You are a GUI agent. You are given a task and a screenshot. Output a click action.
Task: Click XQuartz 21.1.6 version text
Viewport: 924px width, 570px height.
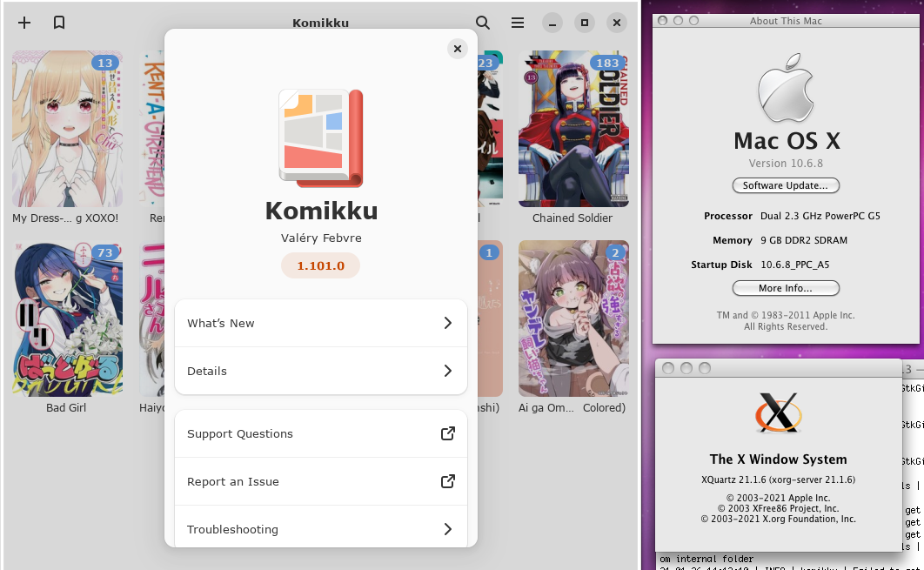tap(778, 479)
